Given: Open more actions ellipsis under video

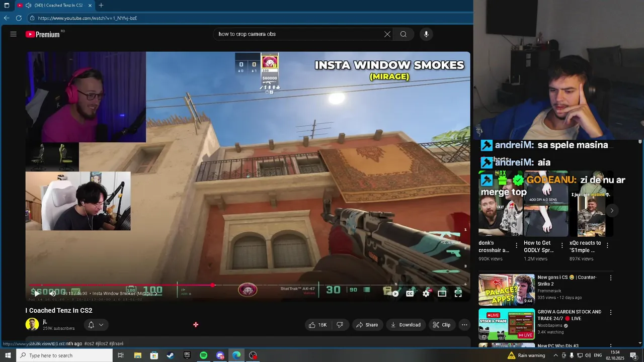Looking at the screenshot, I should coord(464,325).
